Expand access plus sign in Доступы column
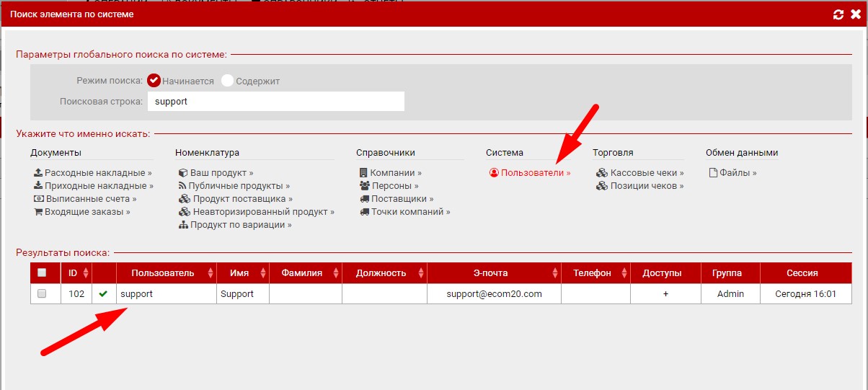The image size is (868, 390). pos(665,294)
